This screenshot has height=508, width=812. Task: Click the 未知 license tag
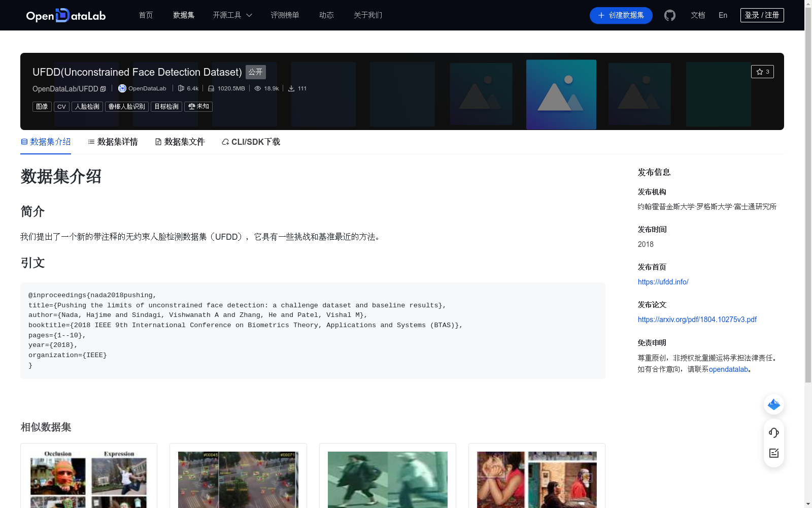coord(198,107)
